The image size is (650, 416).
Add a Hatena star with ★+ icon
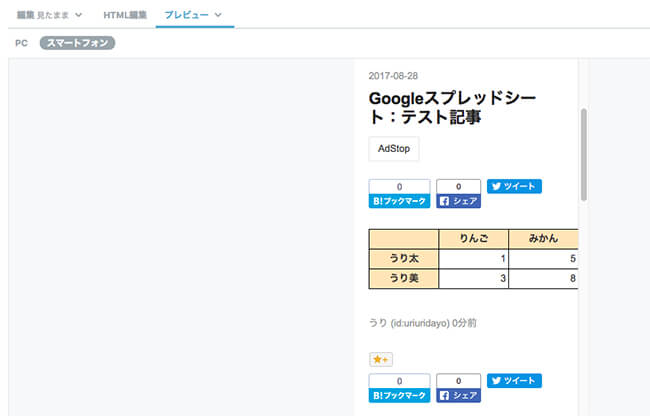381,359
